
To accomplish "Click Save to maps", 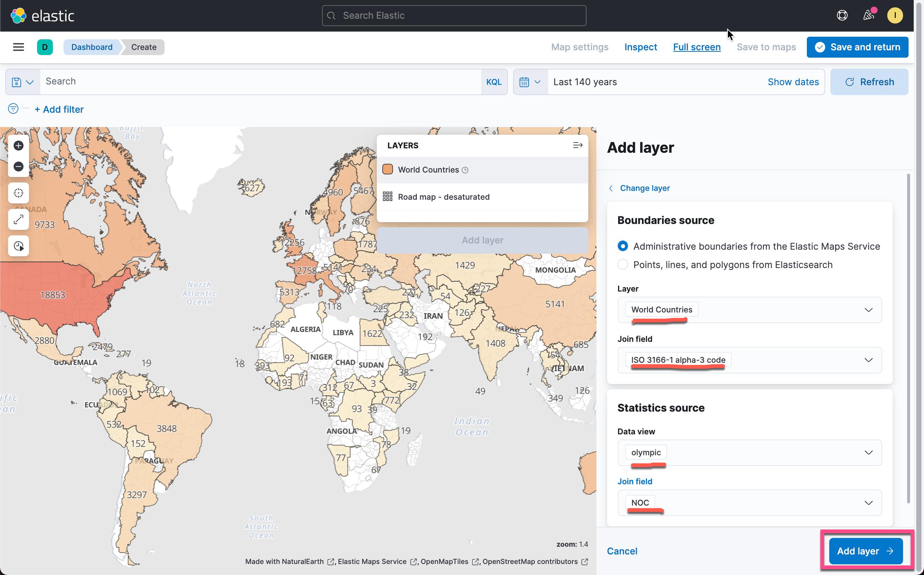I will (x=766, y=47).
